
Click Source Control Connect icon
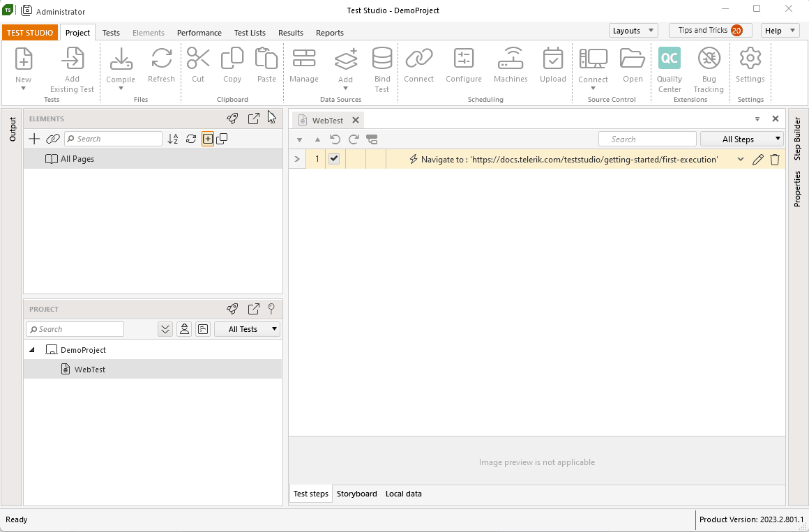click(x=593, y=59)
